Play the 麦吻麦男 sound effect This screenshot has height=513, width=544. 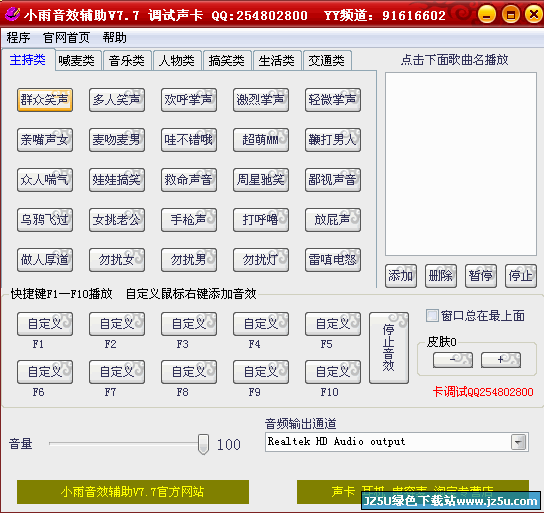pos(117,140)
